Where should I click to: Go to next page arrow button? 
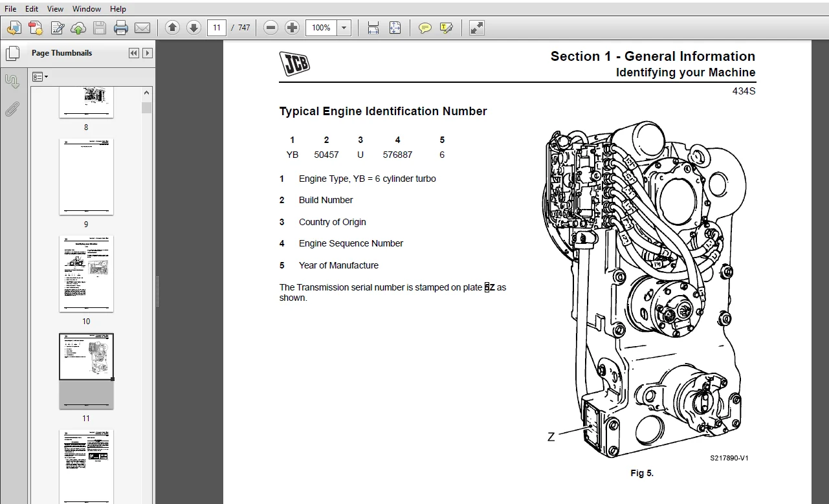click(x=193, y=28)
